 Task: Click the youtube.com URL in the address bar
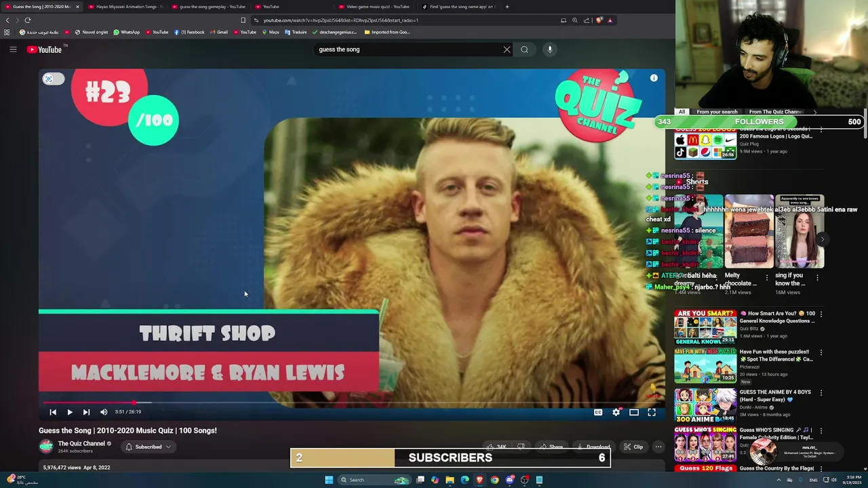pyautogui.click(x=340, y=20)
